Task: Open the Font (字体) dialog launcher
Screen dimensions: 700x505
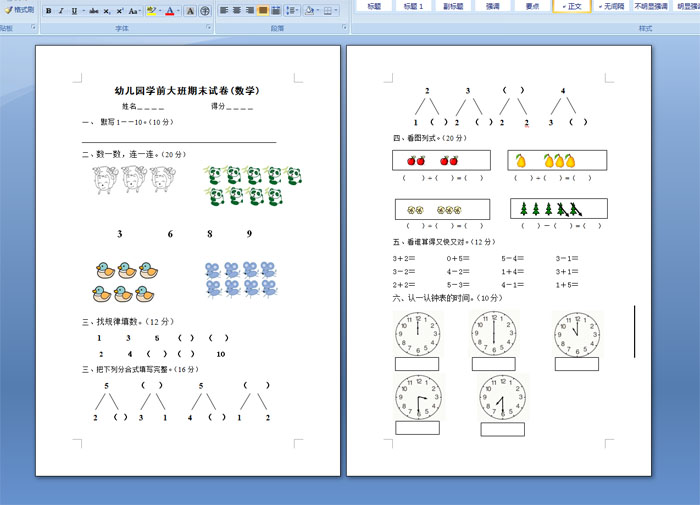Action: [x=209, y=27]
